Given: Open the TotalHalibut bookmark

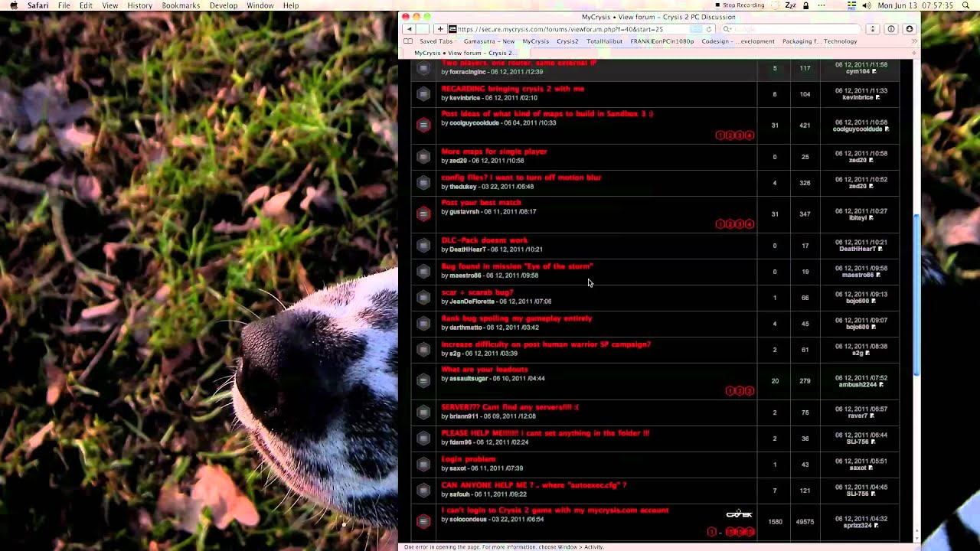Looking at the screenshot, I should pyautogui.click(x=604, y=41).
